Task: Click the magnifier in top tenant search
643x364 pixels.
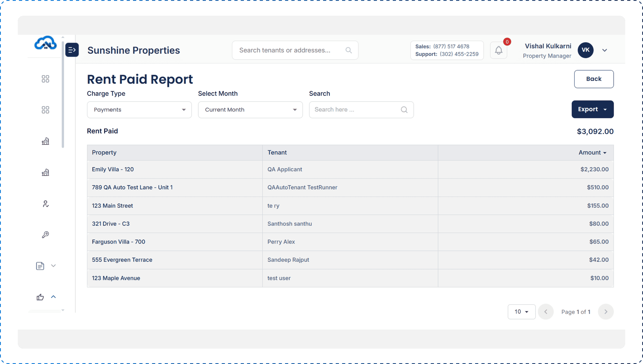Action: point(349,50)
